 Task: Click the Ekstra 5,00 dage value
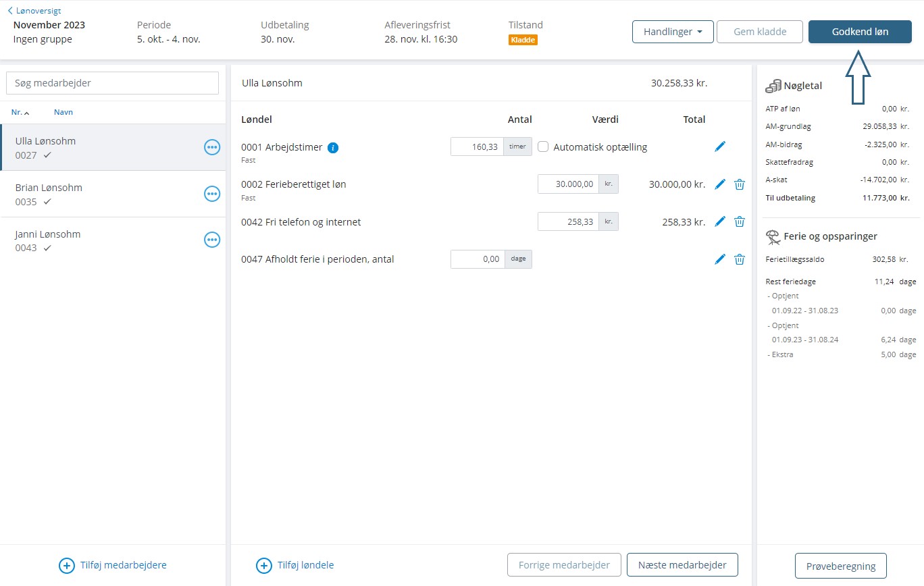pyautogui.click(x=898, y=354)
